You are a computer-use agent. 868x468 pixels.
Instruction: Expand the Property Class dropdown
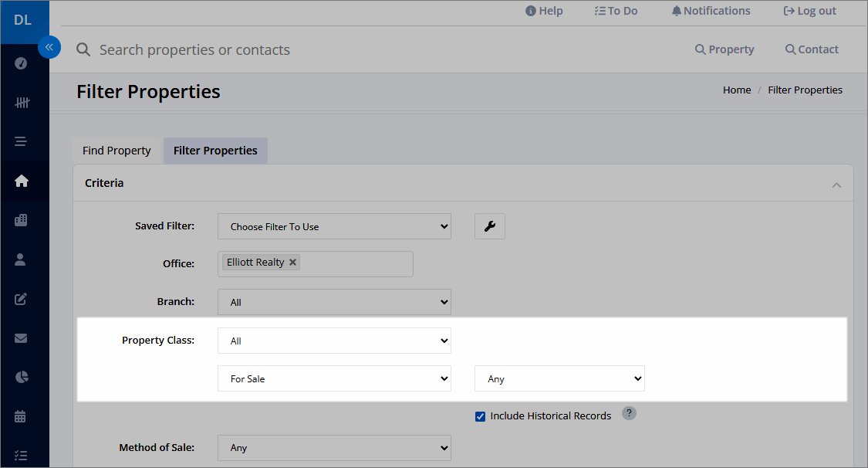tap(334, 341)
